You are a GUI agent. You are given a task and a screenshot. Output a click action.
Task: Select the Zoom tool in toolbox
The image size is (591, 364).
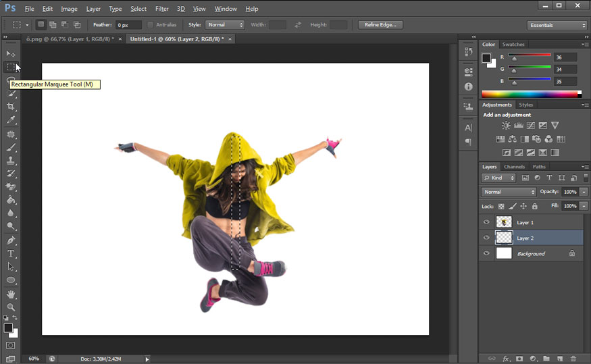pos(11,307)
